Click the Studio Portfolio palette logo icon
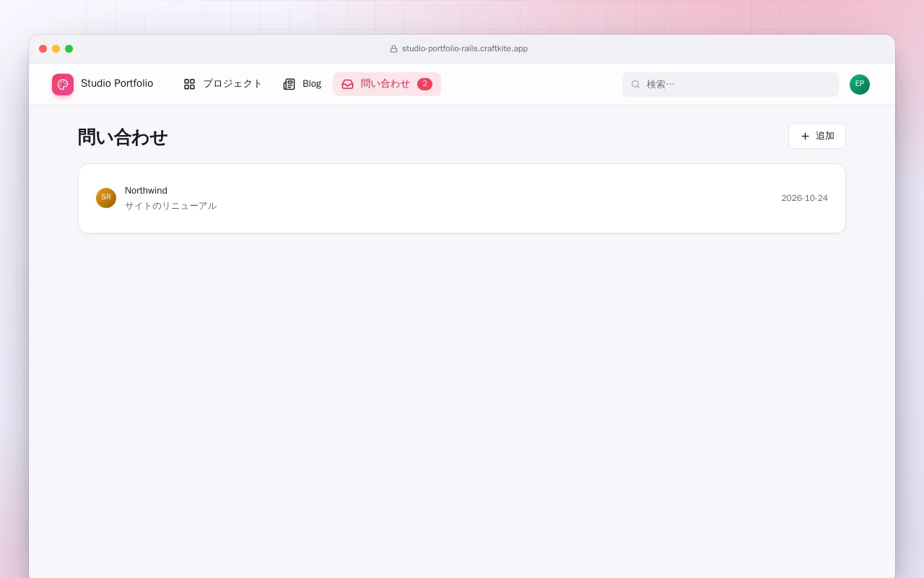 pos(63,85)
